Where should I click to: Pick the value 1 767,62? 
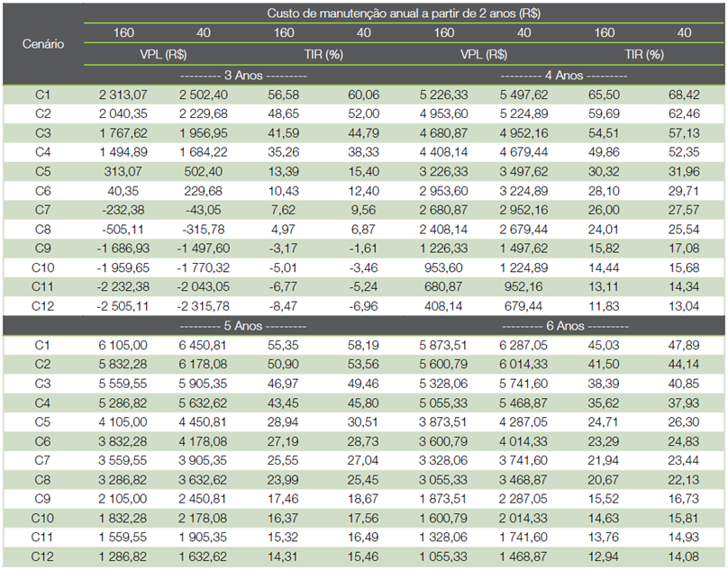click(x=123, y=133)
